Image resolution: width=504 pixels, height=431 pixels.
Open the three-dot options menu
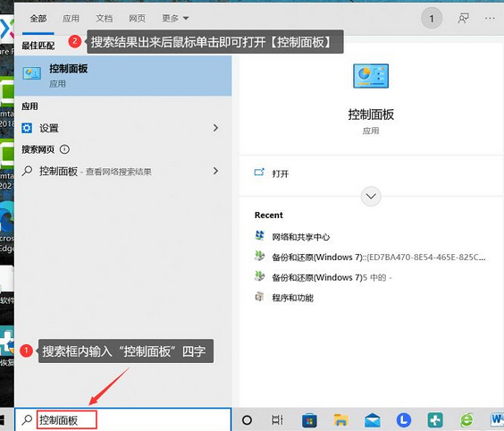490,19
